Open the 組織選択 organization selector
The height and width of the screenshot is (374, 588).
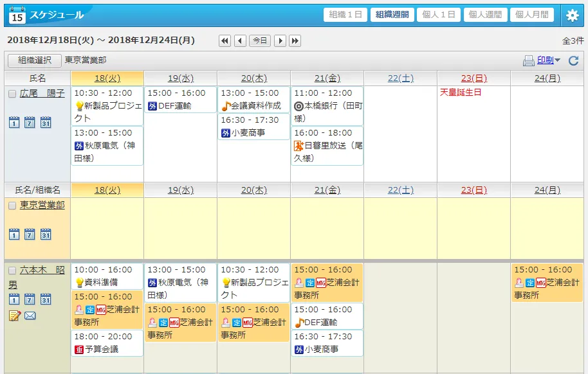coord(35,60)
